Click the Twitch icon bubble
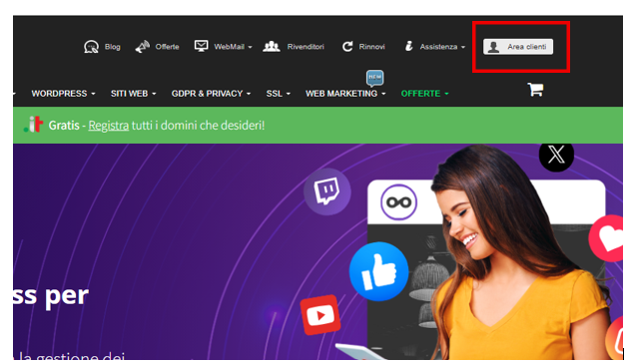Screen dimensions: 627x364 click(x=327, y=191)
